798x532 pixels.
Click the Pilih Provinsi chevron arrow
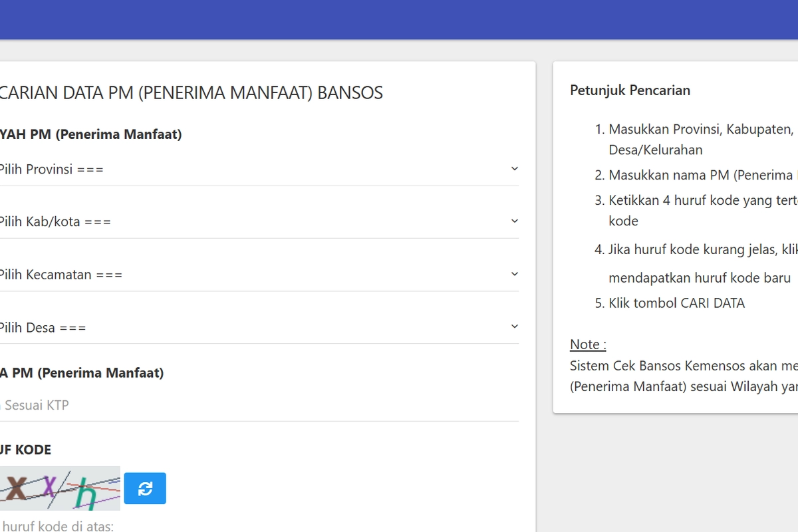click(x=514, y=169)
